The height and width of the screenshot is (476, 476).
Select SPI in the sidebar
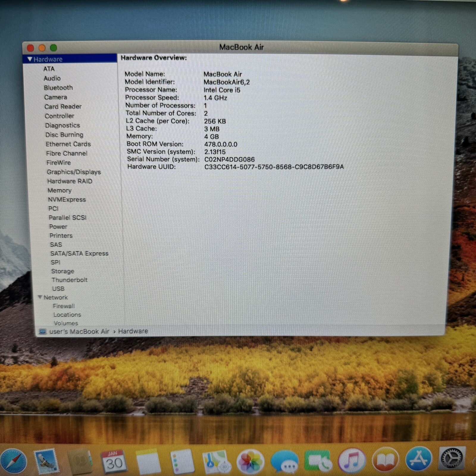56,262
